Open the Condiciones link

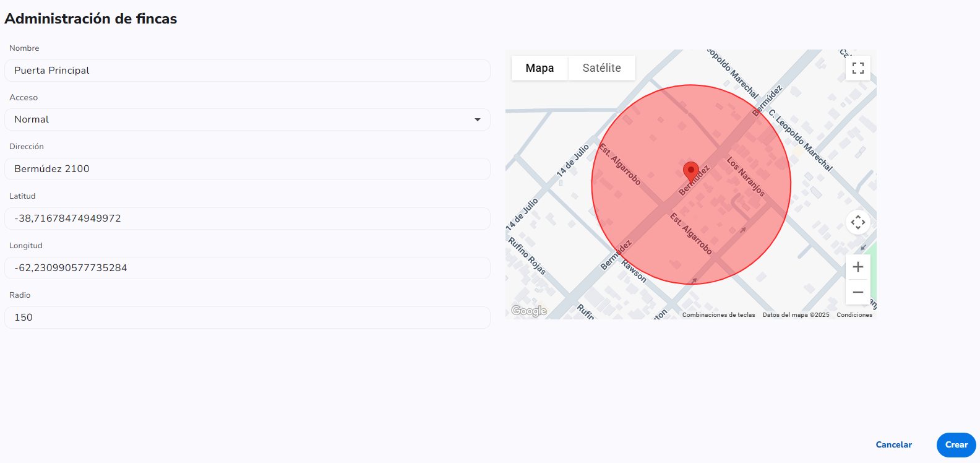pyautogui.click(x=854, y=315)
